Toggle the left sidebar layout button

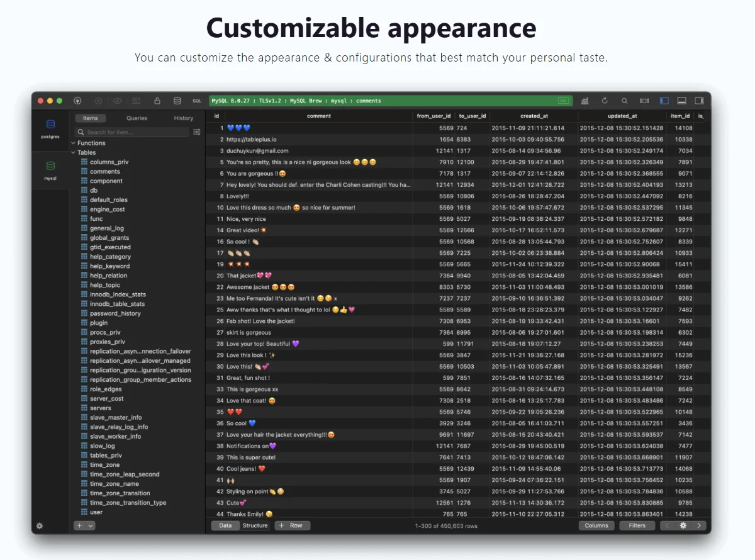664,100
